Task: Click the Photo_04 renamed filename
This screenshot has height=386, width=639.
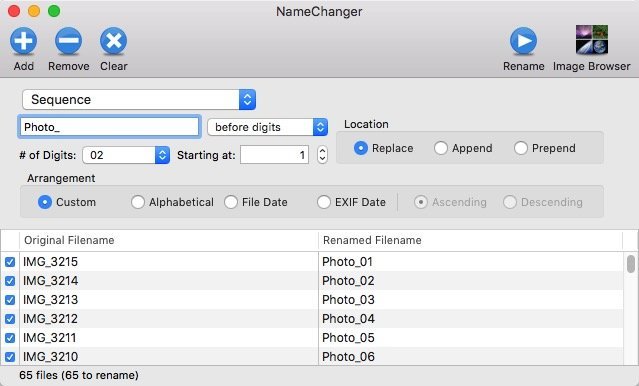Action: [348, 319]
